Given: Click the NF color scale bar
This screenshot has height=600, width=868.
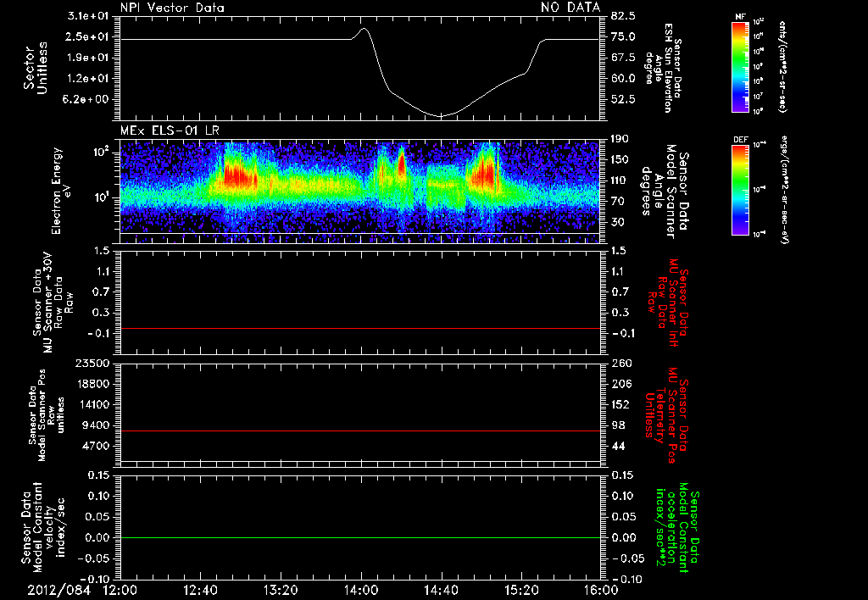Looking at the screenshot, I should pos(740,67).
